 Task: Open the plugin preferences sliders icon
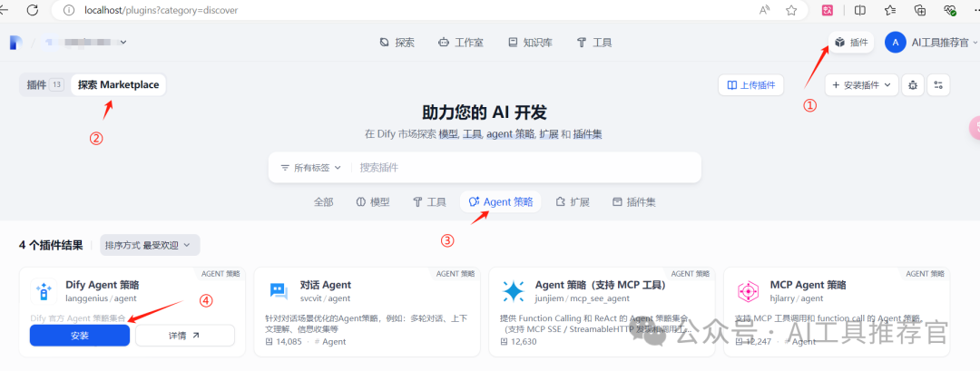point(938,85)
